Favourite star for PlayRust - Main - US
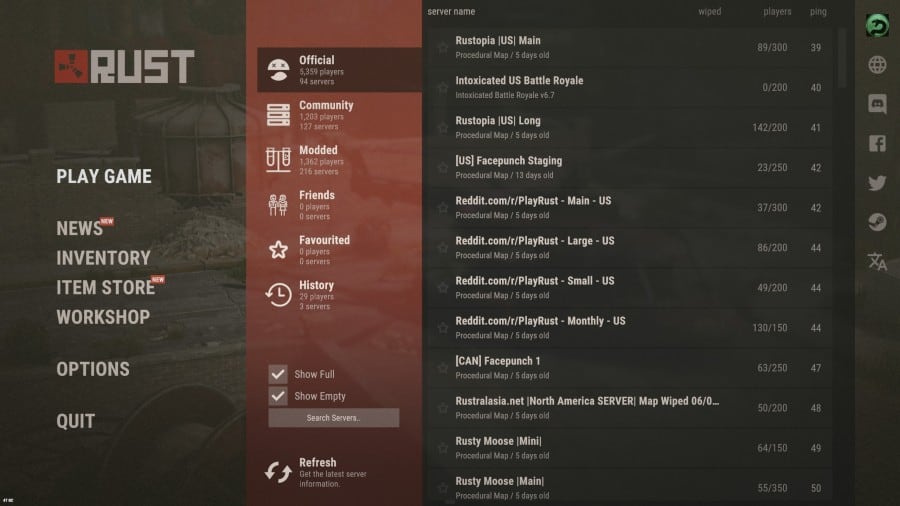The width and height of the screenshot is (900, 506). pyautogui.click(x=443, y=208)
